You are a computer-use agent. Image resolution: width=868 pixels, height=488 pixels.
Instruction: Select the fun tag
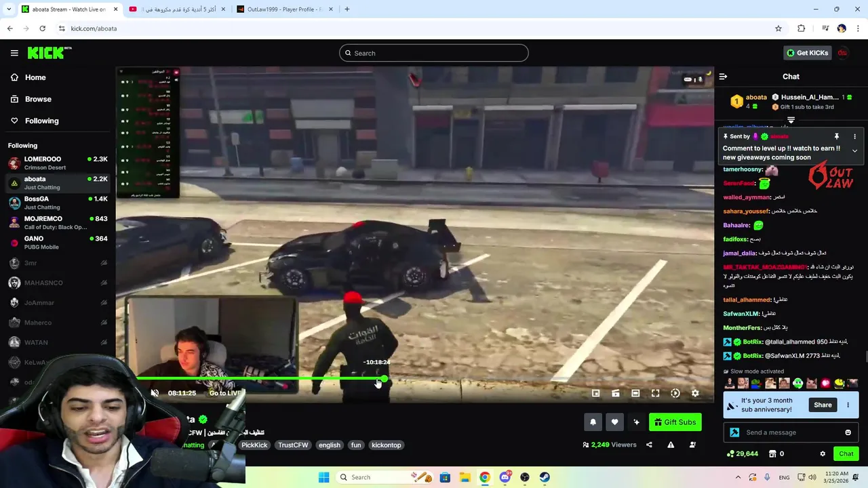(x=356, y=445)
